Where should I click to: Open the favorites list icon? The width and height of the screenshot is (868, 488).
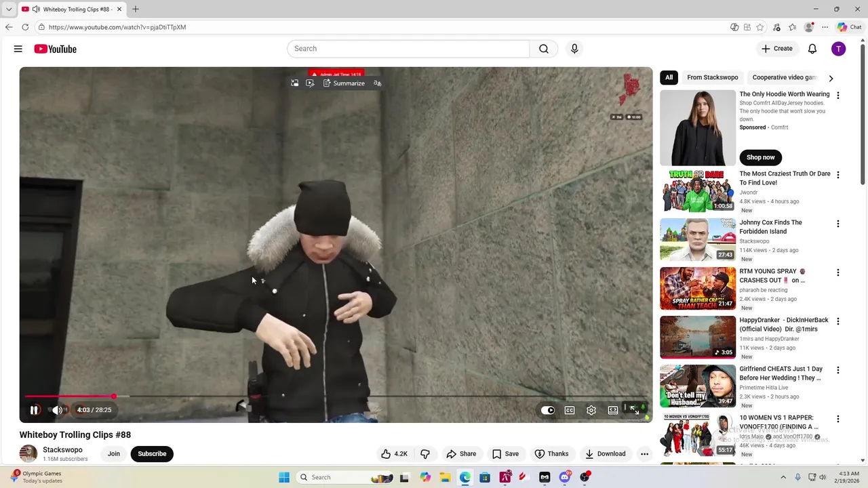click(x=793, y=27)
